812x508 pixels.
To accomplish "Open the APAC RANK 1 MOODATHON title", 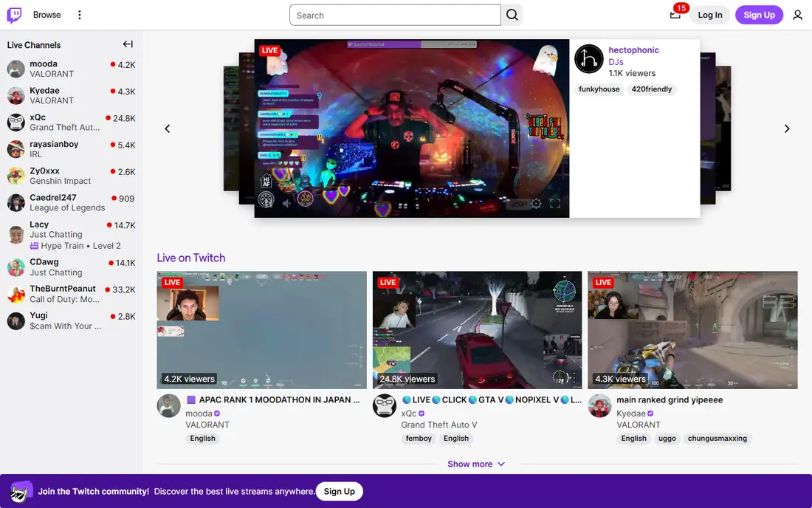I will [273, 399].
